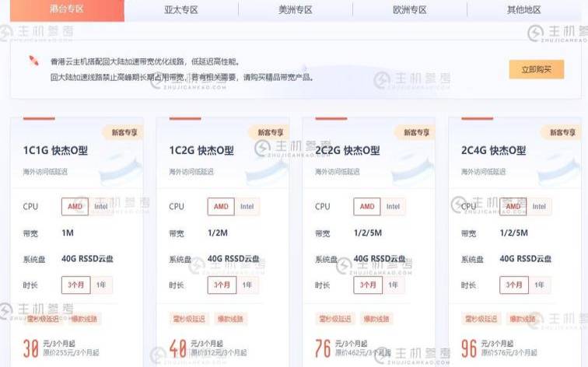Image resolution: width=588 pixels, height=367 pixels.
Task: Select AMD CPU for the 1C1G plan
Action: click(75, 207)
